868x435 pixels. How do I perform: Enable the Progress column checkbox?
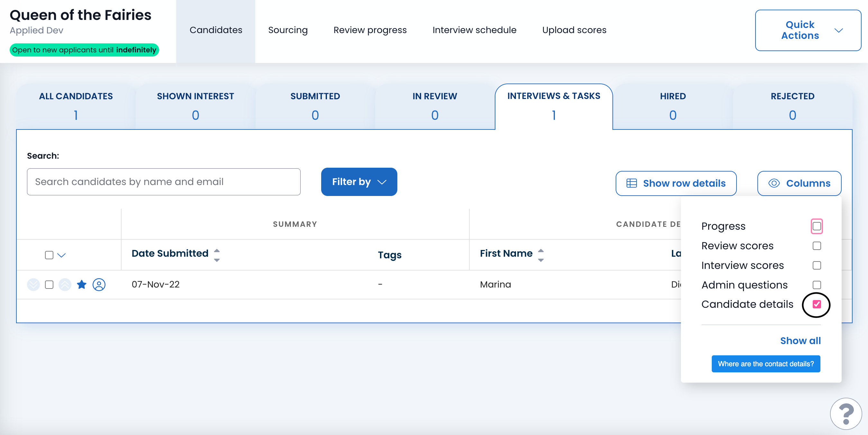[x=816, y=226]
